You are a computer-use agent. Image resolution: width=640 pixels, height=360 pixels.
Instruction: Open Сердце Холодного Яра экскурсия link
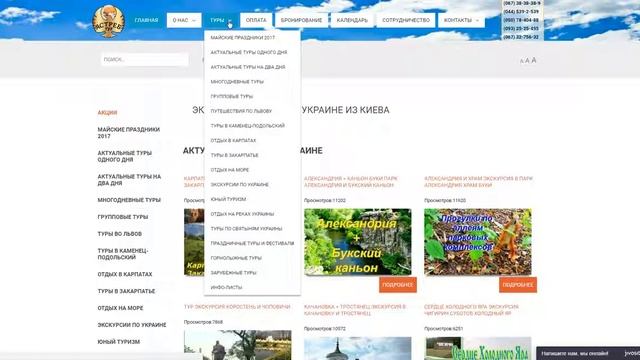click(x=471, y=310)
